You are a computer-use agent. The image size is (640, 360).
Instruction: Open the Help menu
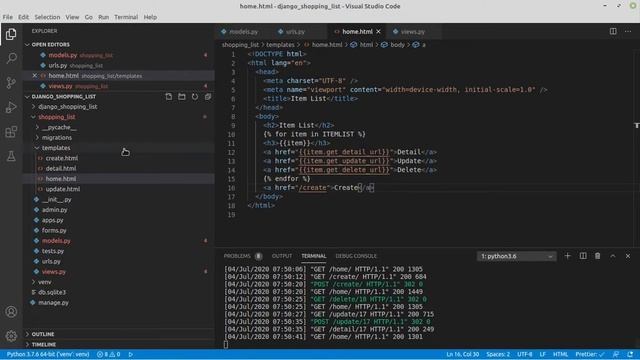[x=150, y=17]
